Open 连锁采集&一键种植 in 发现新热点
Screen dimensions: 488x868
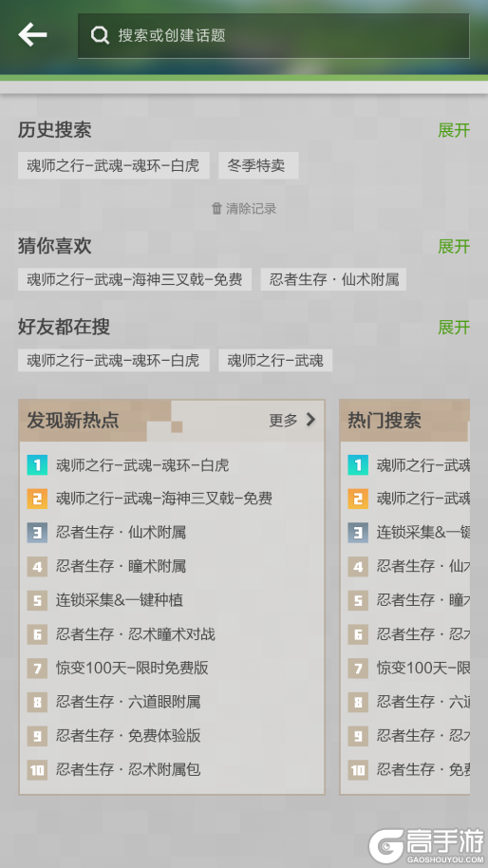tap(120, 600)
